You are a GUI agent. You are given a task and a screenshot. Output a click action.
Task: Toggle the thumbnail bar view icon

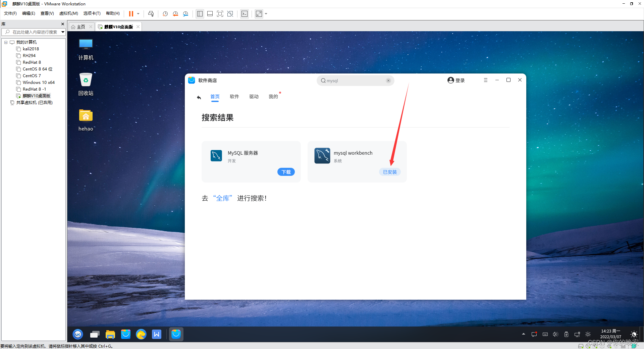click(x=210, y=14)
